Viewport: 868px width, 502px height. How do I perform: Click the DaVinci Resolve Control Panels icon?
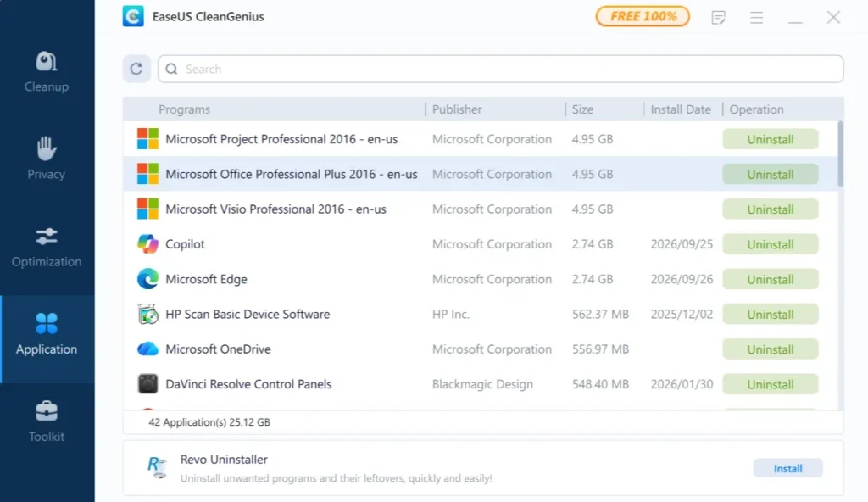pos(147,384)
